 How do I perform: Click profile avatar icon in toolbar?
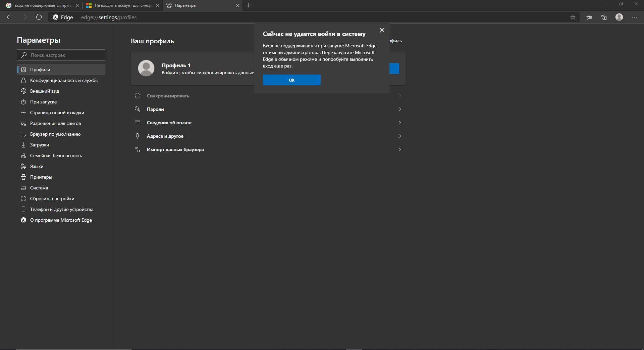pyautogui.click(x=619, y=17)
